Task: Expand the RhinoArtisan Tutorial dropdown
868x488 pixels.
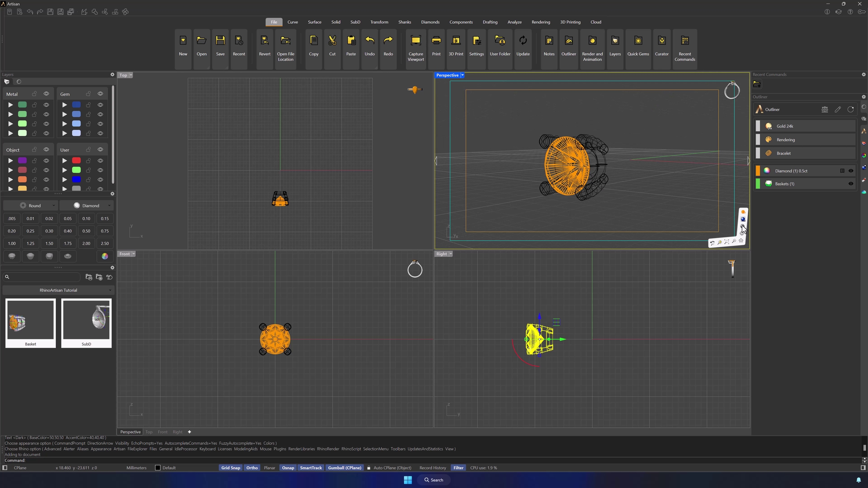Action: 58,290
